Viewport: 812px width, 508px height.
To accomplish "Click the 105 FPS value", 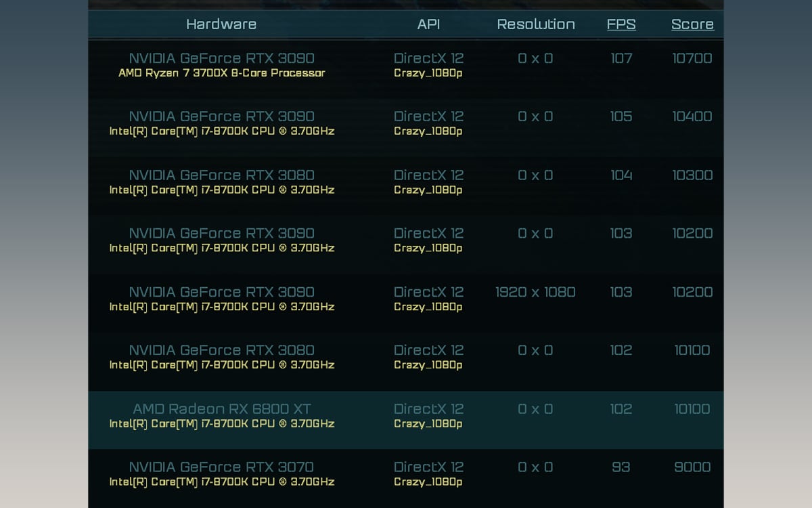I will (621, 117).
